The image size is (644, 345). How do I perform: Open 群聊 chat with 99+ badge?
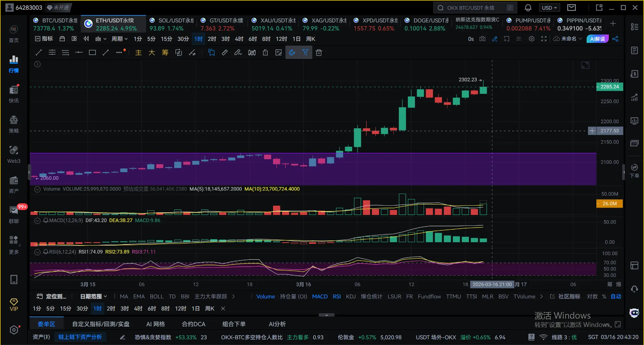[14, 215]
